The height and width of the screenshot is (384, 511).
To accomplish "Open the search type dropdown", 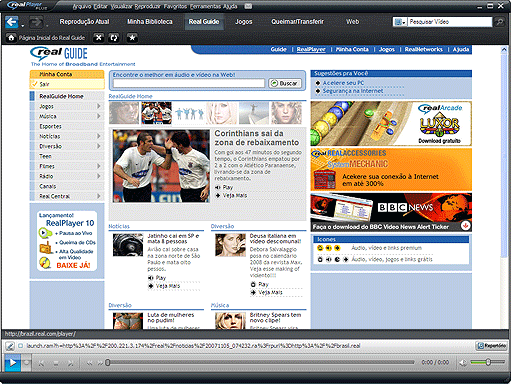I will pos(400,22).
